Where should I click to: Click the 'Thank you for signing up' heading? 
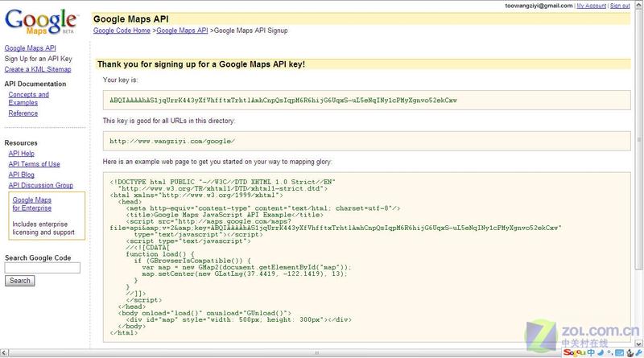[200, 64]
